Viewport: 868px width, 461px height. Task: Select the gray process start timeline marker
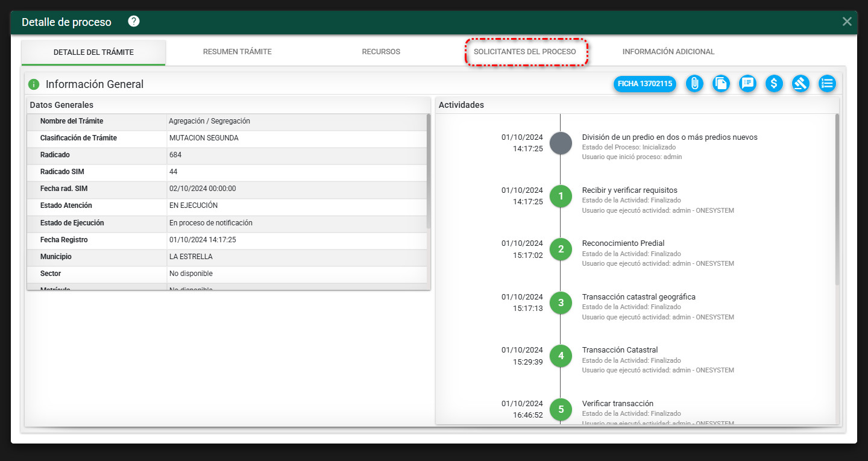click(561, 143)
